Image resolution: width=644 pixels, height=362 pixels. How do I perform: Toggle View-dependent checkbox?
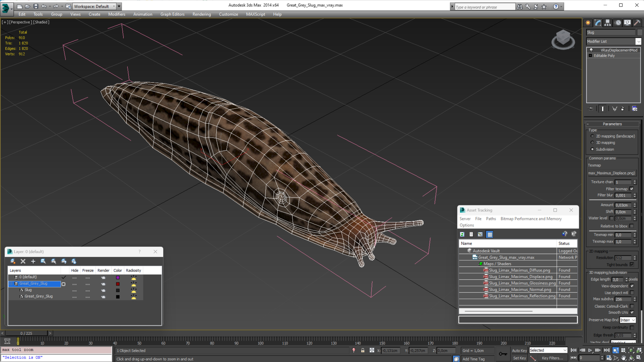[x=632, y=286]
